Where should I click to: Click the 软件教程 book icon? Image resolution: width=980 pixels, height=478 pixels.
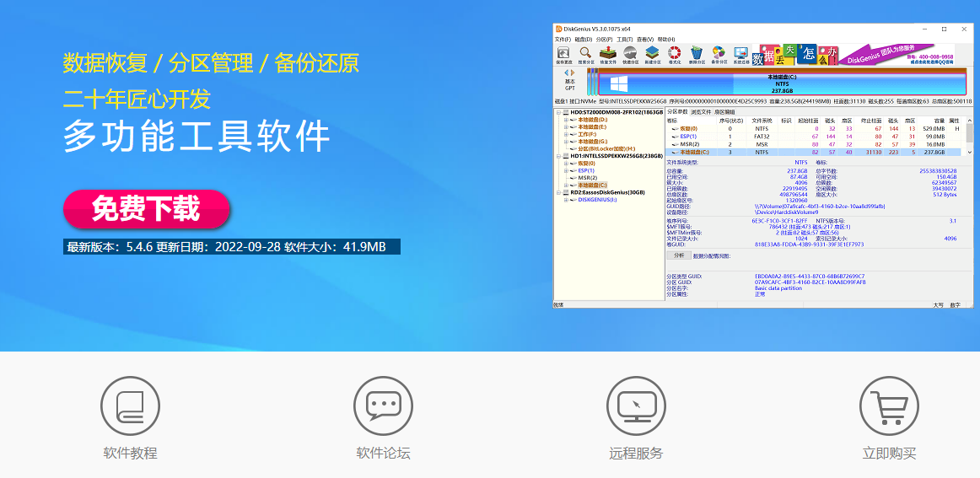pyautogui.click(x=130, y=405)
